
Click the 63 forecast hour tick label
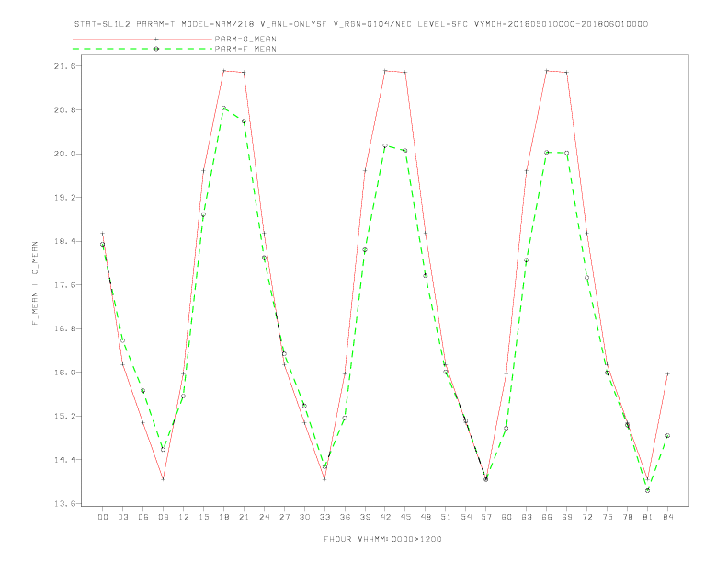(527, 517)
